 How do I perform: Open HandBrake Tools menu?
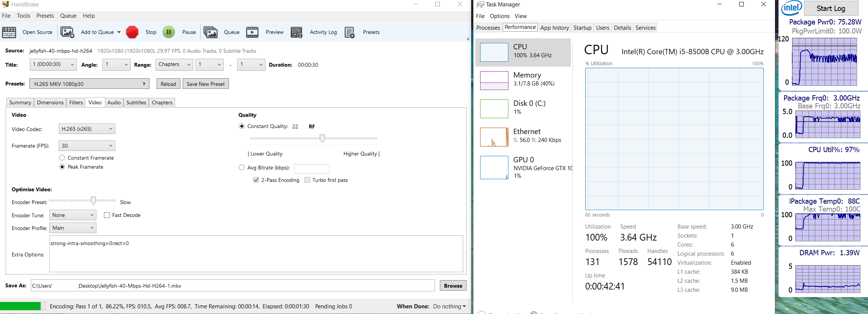(x=23, y=16)
